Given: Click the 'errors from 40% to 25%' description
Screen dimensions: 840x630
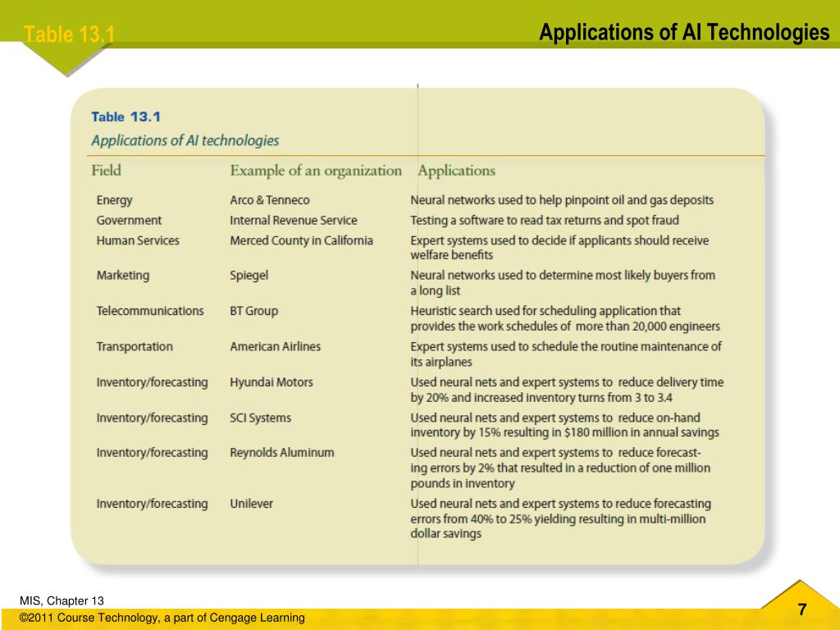Looking at the screenshot, I should 560,518.
